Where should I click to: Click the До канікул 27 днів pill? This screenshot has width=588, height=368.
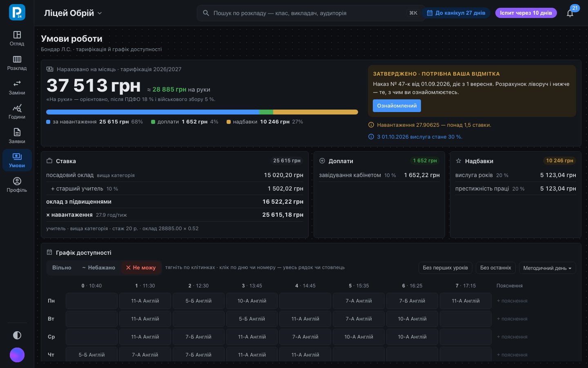click(x=456, y=13)
